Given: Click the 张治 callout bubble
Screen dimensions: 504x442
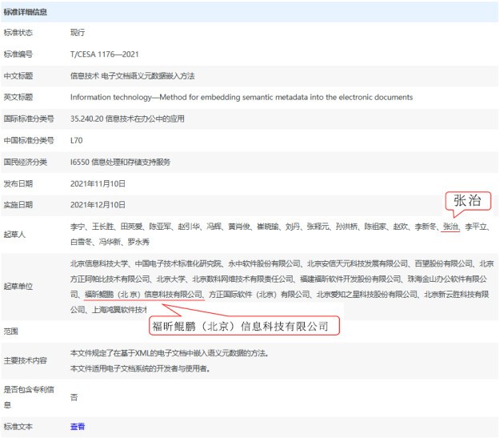Looking at the screenshot, I should coord(468,201).
